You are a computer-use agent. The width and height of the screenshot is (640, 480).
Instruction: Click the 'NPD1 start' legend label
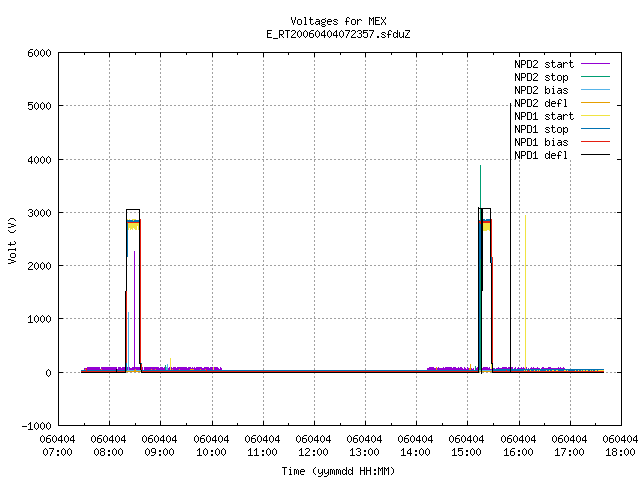(544, 116)
